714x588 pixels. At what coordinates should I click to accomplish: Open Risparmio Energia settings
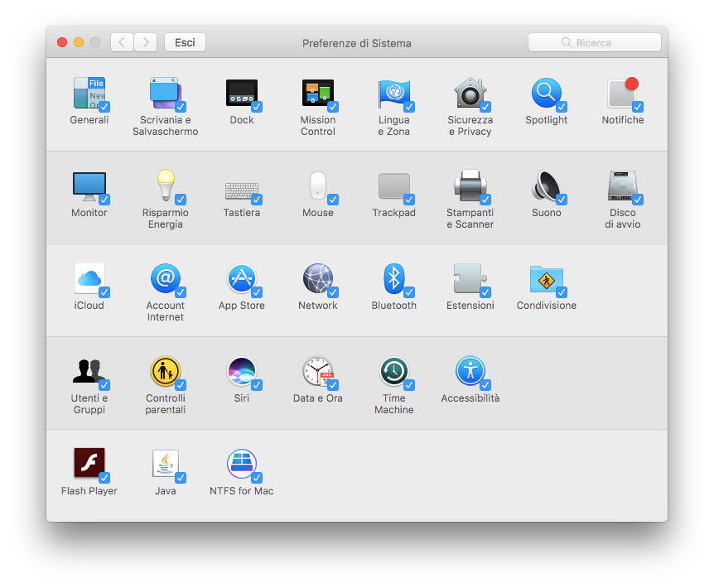coord(166,186)
